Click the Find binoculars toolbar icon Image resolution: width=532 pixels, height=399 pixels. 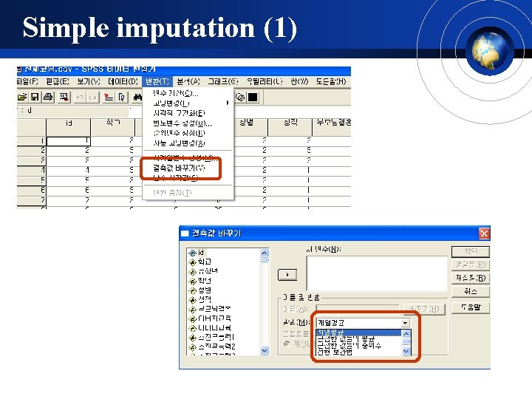(x=137, y=98)
